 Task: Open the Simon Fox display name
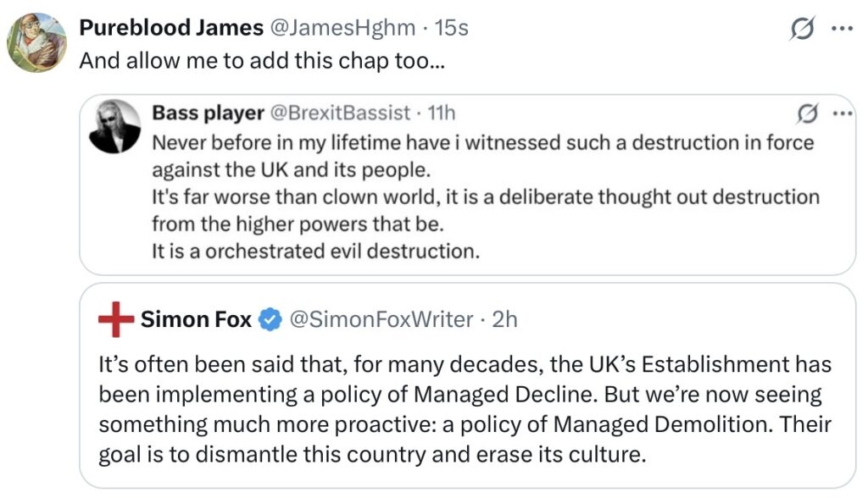(x=196, y=319)
